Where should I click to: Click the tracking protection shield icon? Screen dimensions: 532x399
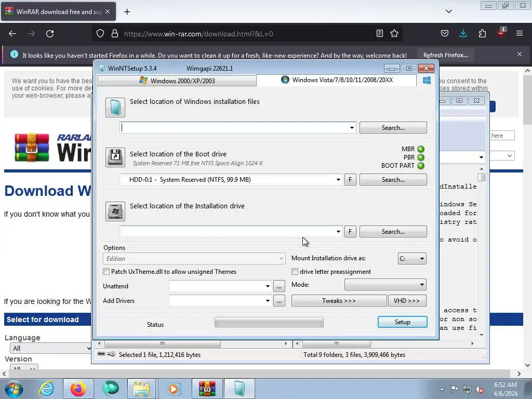pyautogui.click(x=100, y=34)
